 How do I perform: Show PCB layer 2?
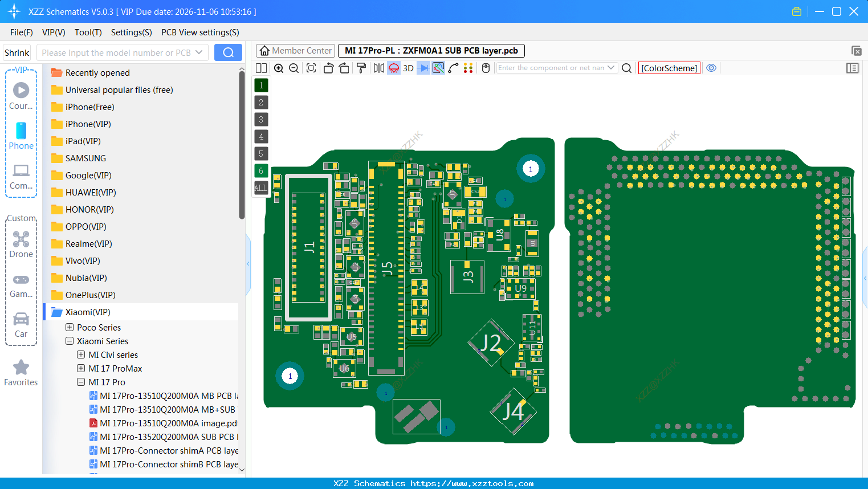261,103
